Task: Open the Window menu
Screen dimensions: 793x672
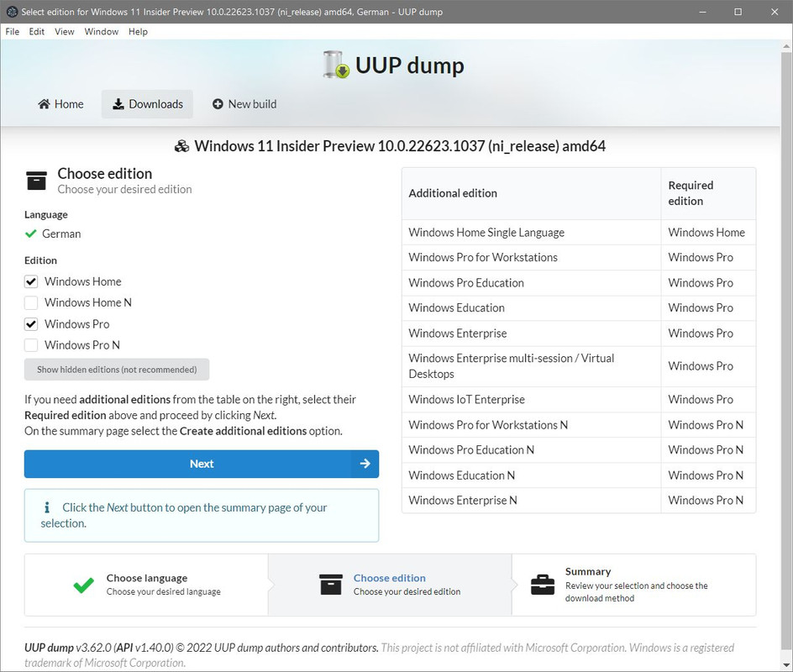Action: tap(101, 31)
